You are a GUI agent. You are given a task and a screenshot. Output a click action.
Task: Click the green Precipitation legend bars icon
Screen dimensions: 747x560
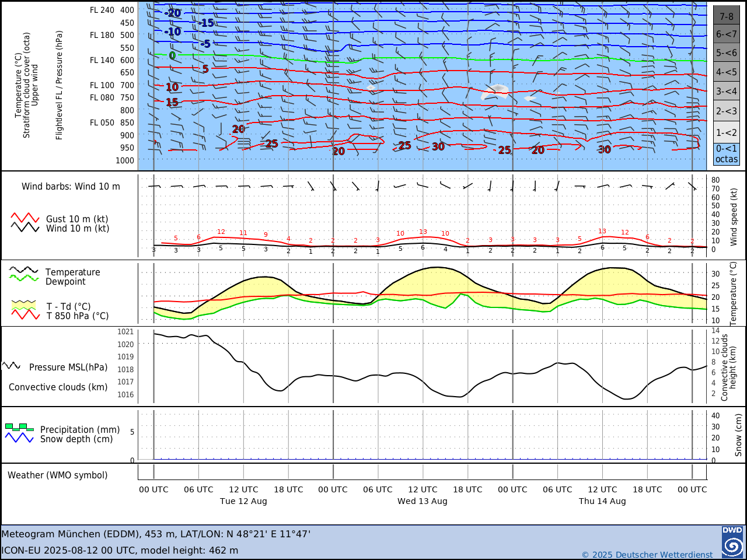19,428
